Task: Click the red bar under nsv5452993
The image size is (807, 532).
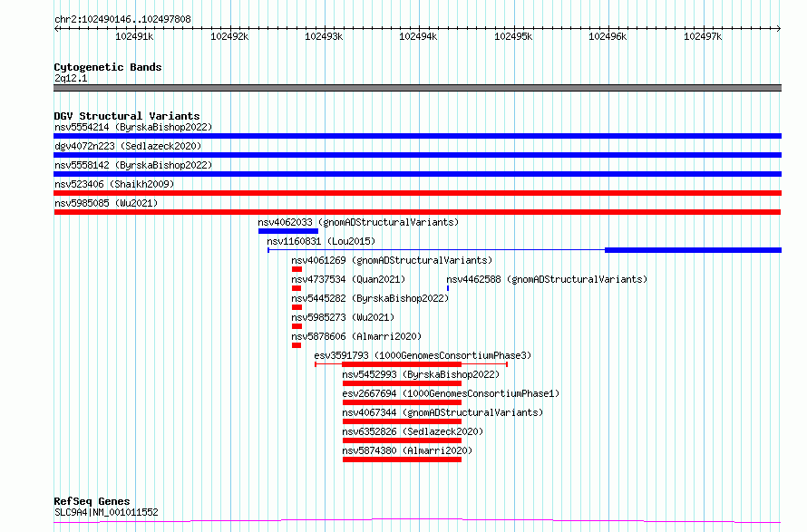Action: click(x=402, y=384)
